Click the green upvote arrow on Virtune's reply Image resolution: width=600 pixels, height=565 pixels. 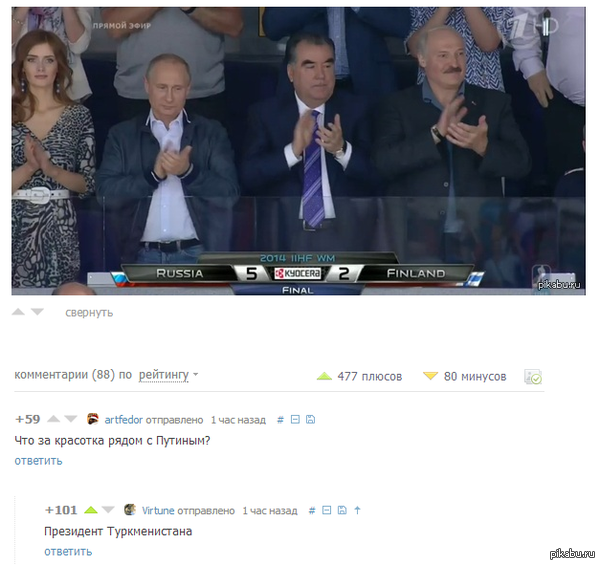click(x=91, y=510)
